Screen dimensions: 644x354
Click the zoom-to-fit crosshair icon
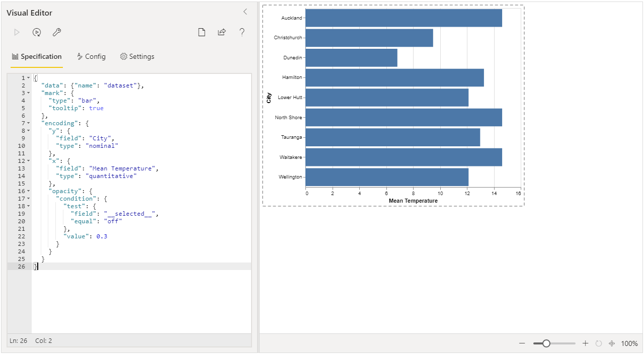pos(612,343)
